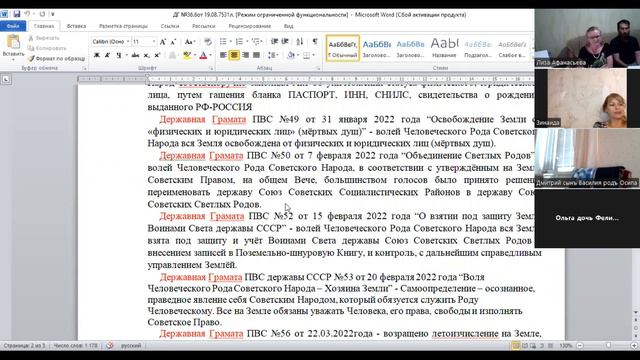Toggle Show paragraph marks (¶)
Screen dimensions: 640x360
point(315,42)
